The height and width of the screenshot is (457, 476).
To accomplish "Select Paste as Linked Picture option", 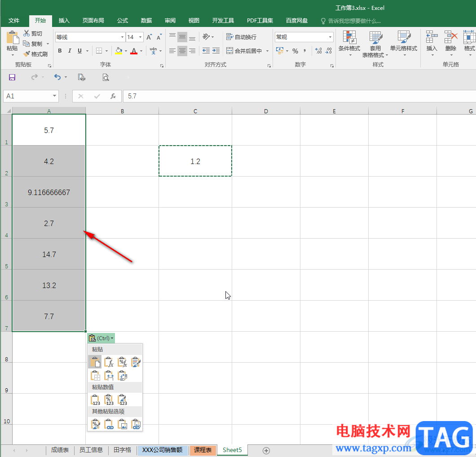I will point(136,424).
